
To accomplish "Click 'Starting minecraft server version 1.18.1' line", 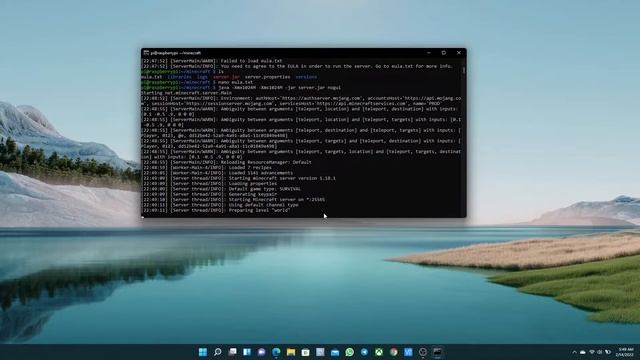I will (239, 178).
